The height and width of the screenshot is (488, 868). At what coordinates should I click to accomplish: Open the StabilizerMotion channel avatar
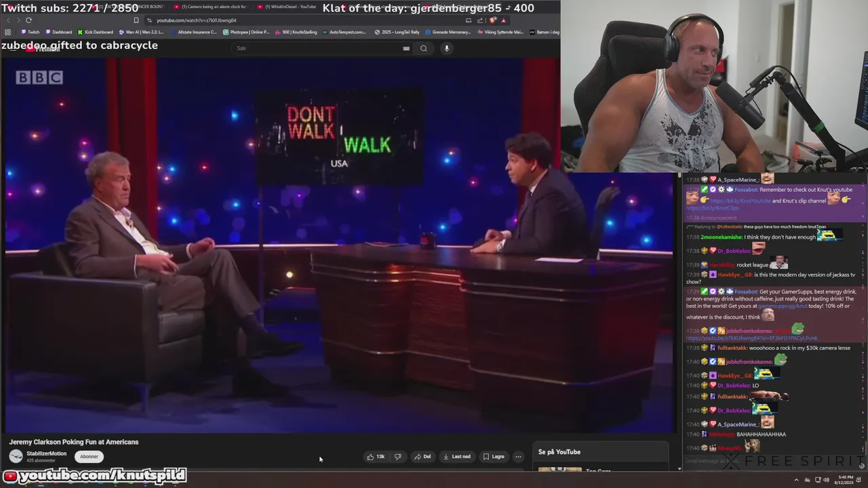pyautogui.click(x=16, y=457)
